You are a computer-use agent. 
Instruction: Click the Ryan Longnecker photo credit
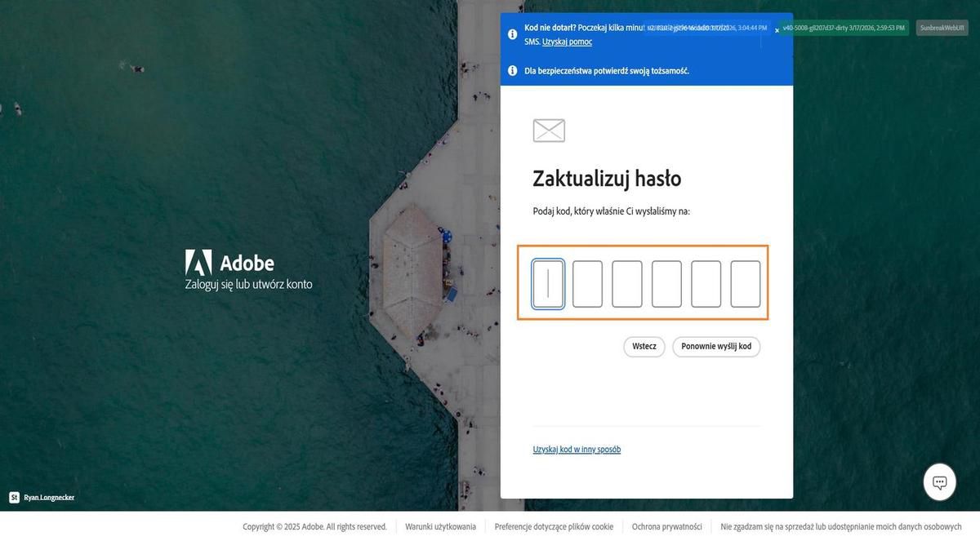pos(49,497)
